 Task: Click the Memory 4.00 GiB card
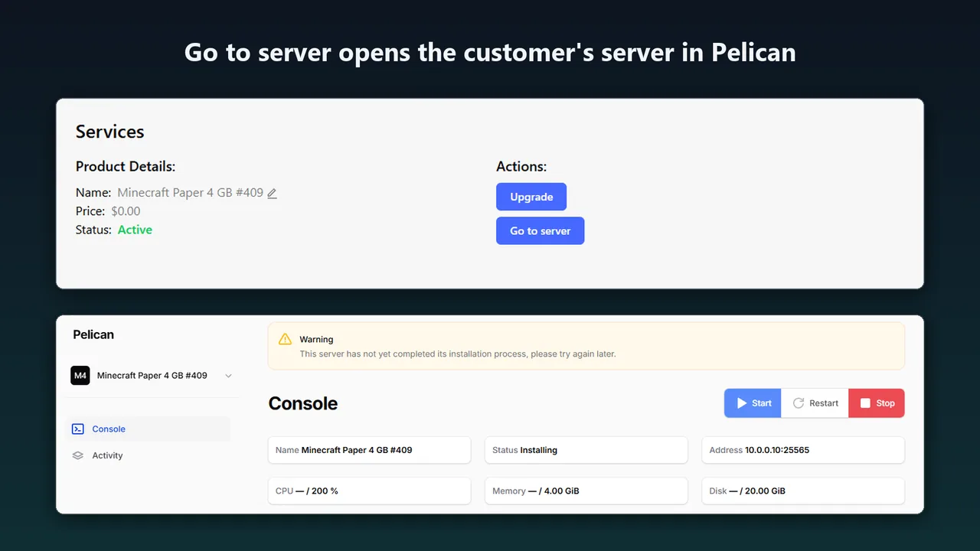click(x=586, y=491)
